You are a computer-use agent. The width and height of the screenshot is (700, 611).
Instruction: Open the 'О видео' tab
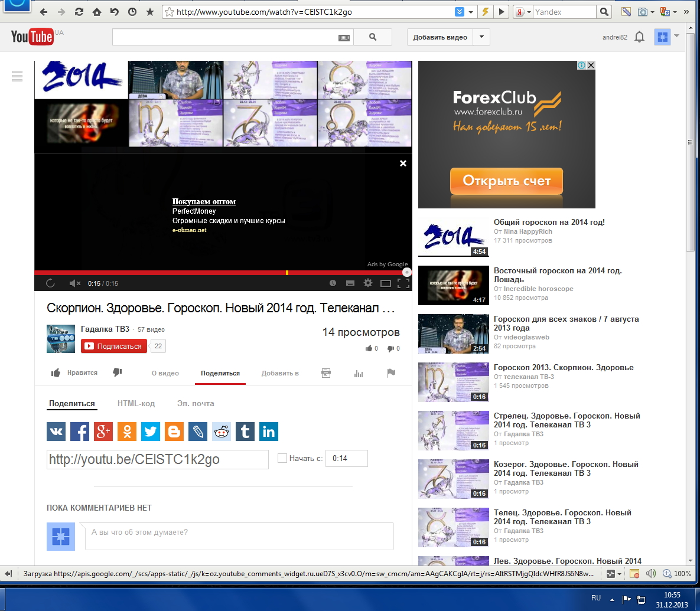(x=165, y=373)
